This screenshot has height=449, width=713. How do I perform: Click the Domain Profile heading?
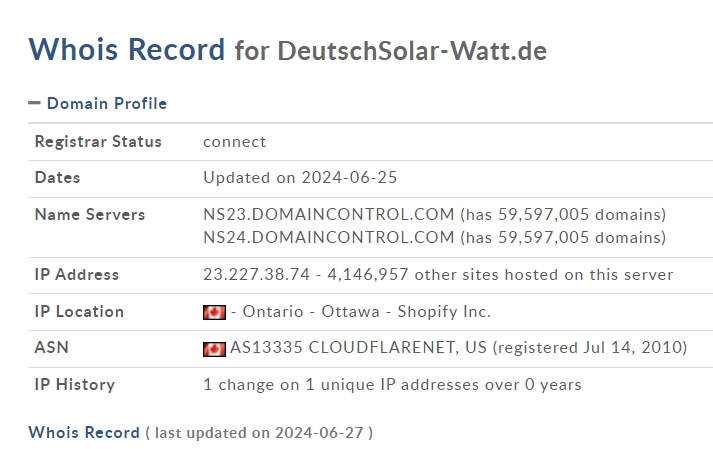[x=107, y=103]
